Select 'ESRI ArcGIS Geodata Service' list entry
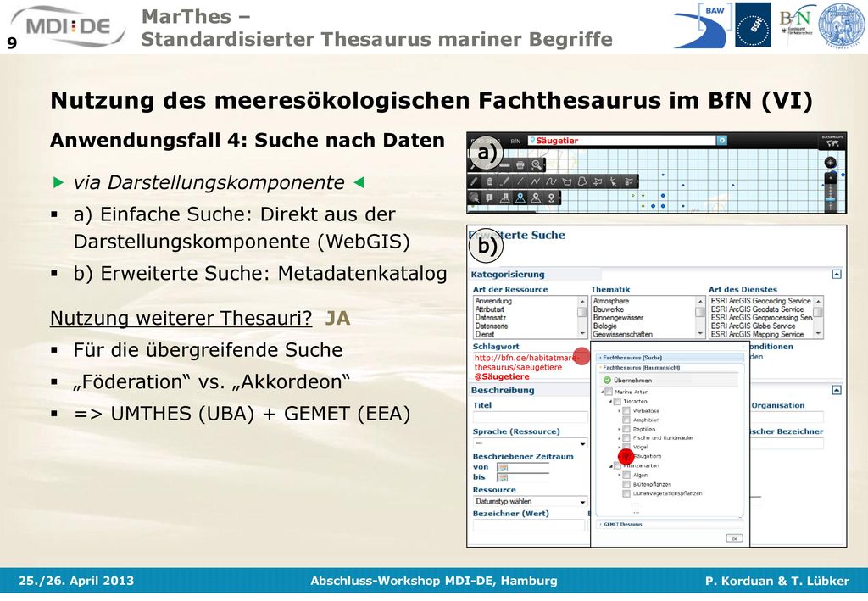The image size is (868, 601). (x=757, y=309)
